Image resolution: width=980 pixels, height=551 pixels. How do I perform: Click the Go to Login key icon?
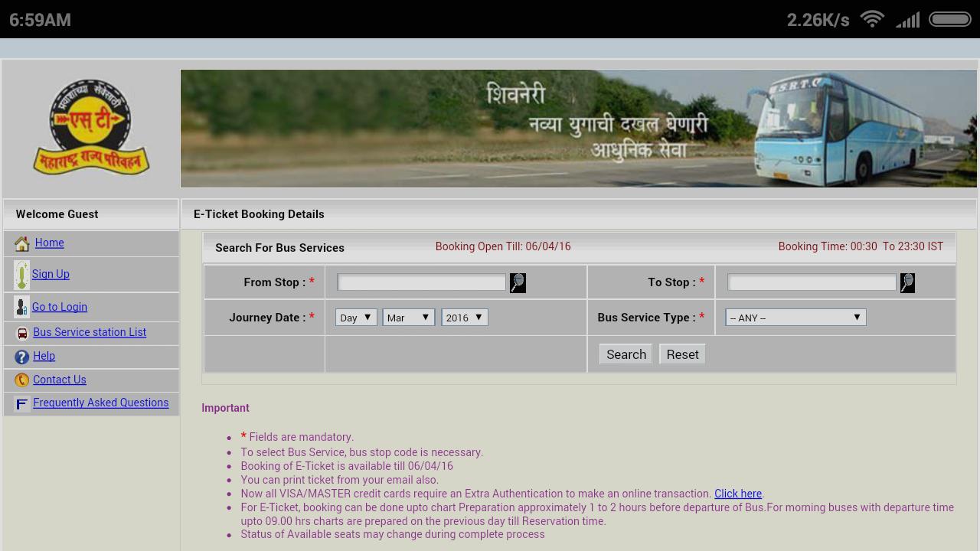22,306
